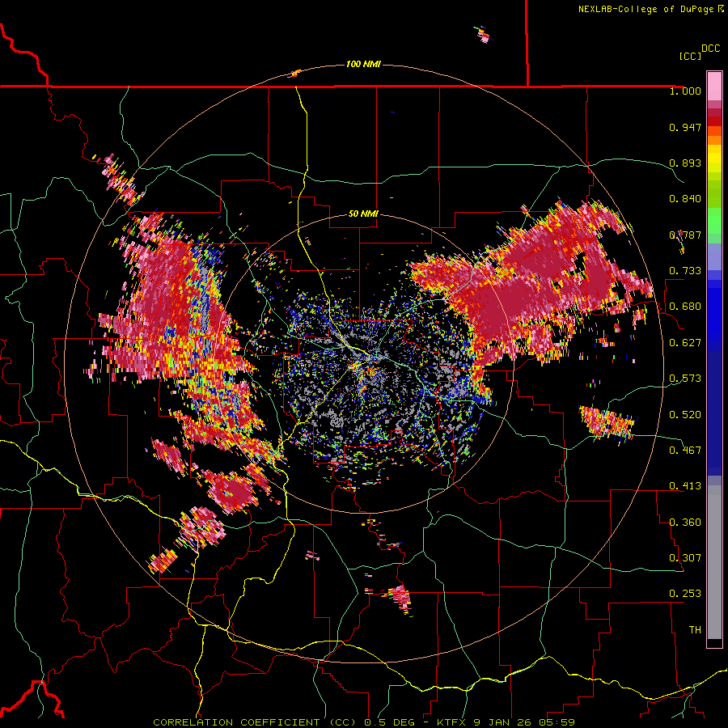Screen dimensions: 728x728
Task: Select the 0.733 legend value
Action: 685,271
